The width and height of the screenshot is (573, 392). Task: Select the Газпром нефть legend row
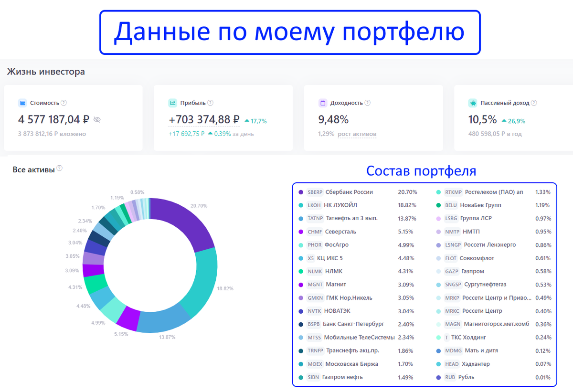358,377
